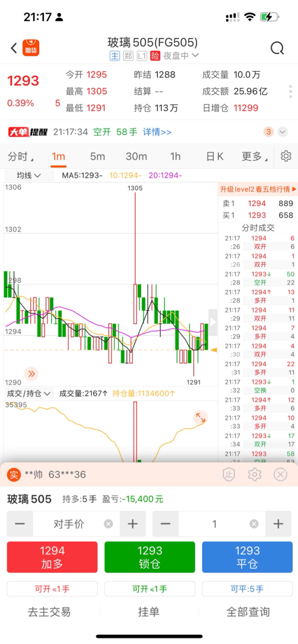
Task: Tap the back arrow icon
Action: point(14,48)
